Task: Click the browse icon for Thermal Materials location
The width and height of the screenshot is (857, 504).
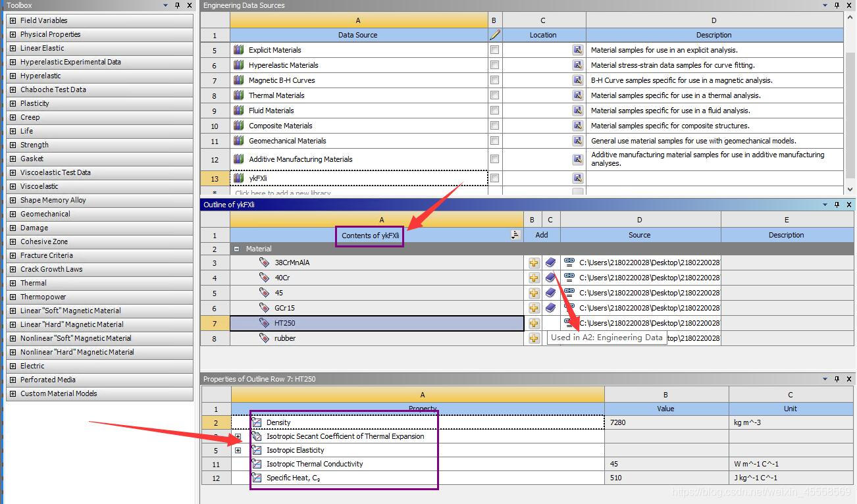Action: (x=577, y=95)
